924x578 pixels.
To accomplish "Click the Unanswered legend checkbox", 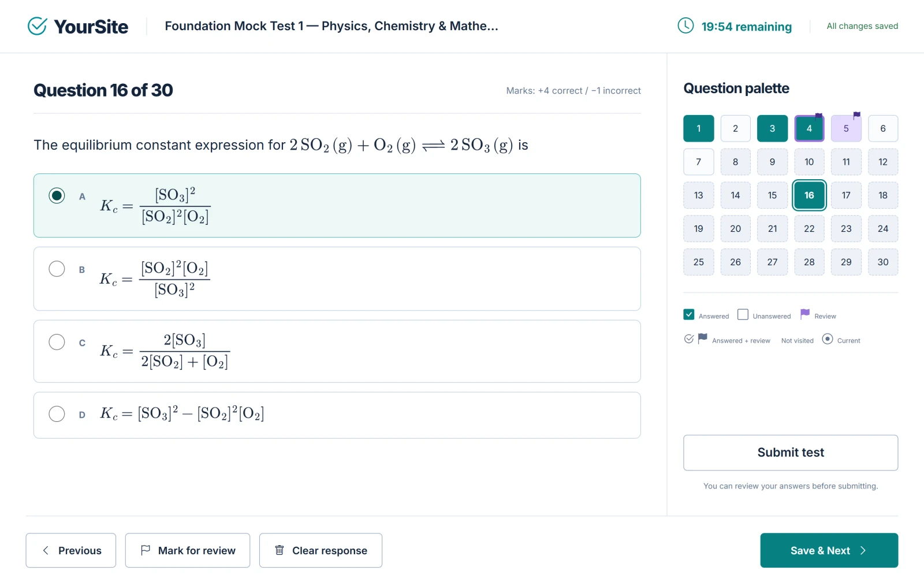I will (743, 314).
